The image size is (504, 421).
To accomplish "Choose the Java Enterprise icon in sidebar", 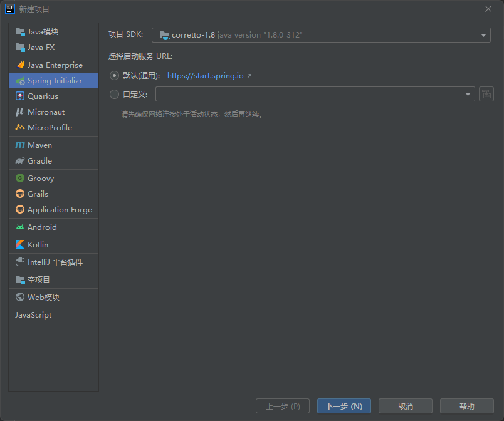I will [x=20, y=65].
